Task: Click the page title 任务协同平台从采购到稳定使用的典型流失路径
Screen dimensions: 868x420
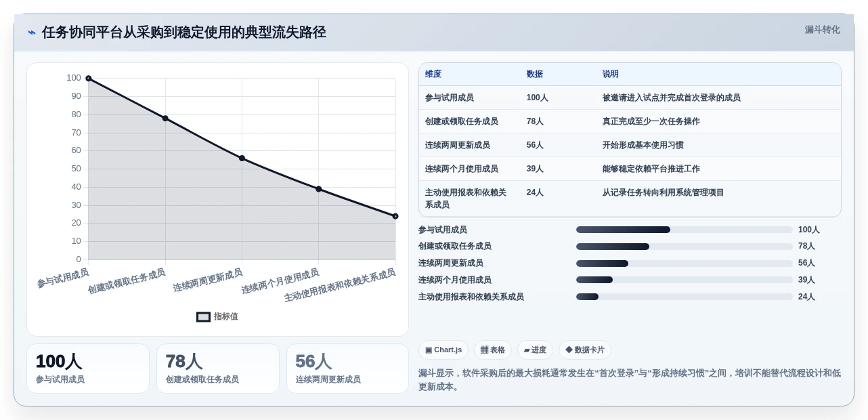Action: pos(184,32)
